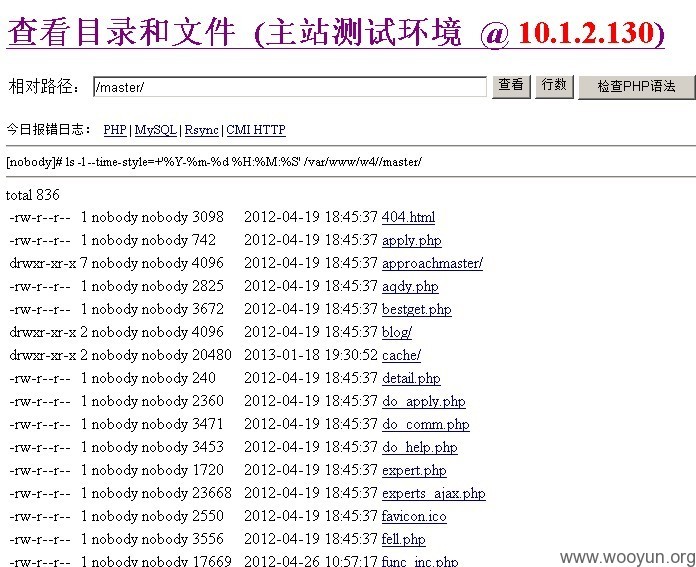This screenshot has width=696, height=567.
Task: Open the favicon.ico file link
Action: pos(414,516)
